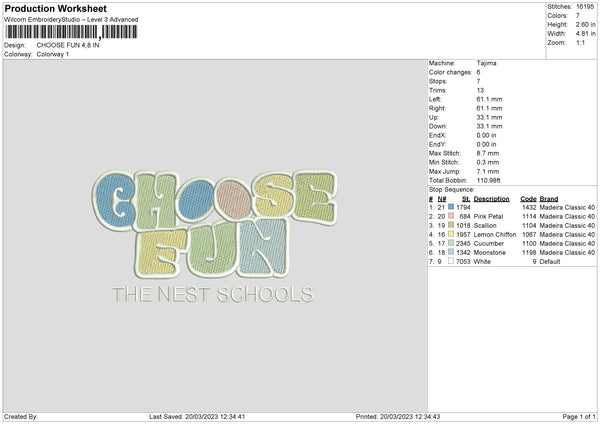Click the 'White' description in row 7
Viewport: 600px width, 424px height.
pyautogui.click(x=482, y=261)
